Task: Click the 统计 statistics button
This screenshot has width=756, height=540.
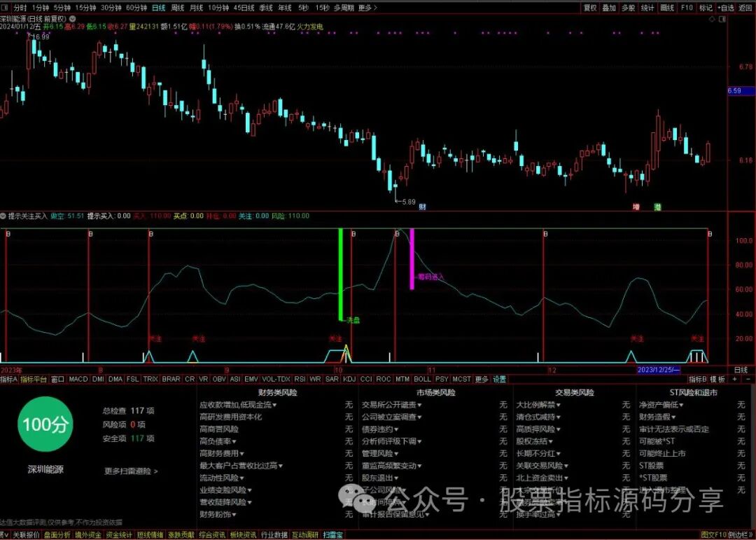Action: pyautogui.click(x=647, y=8)
